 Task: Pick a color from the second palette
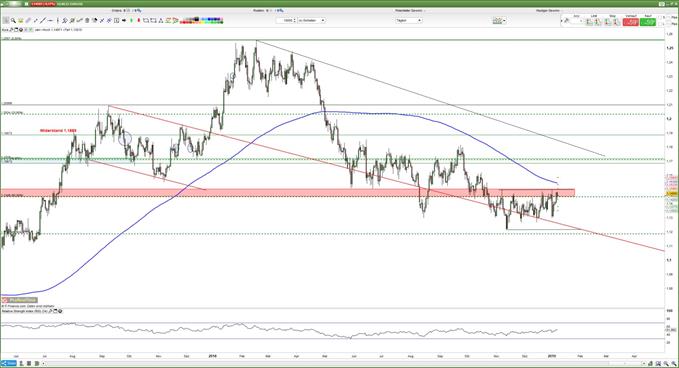click(211, 20)
